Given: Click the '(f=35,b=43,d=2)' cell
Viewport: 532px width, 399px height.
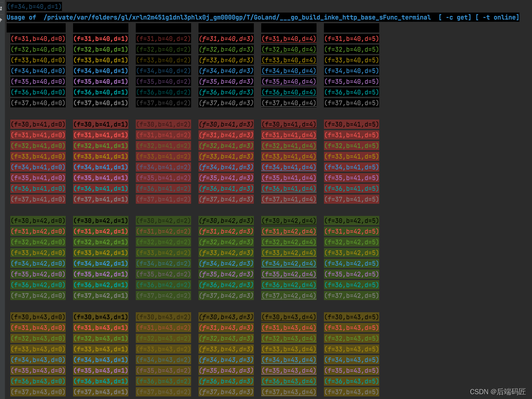Looking at the screenshot, I should (163, 371).
